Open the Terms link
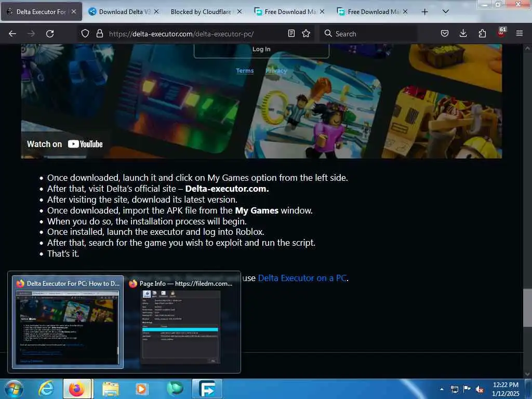The height and width of the screenshot is (399, 532). pos(245,71)
